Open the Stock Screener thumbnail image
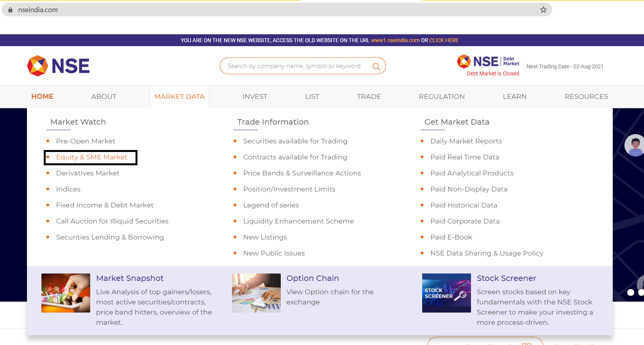This screenshot has height=345, width=644. point(446,293)
